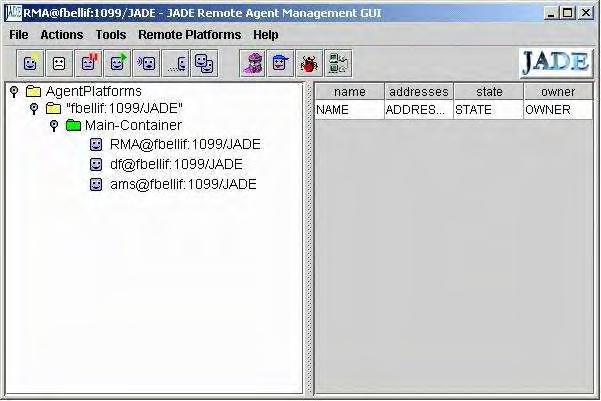
Task: Collapse the "fbellif:1099/JADE" platform node
Action: pos(34,109)
